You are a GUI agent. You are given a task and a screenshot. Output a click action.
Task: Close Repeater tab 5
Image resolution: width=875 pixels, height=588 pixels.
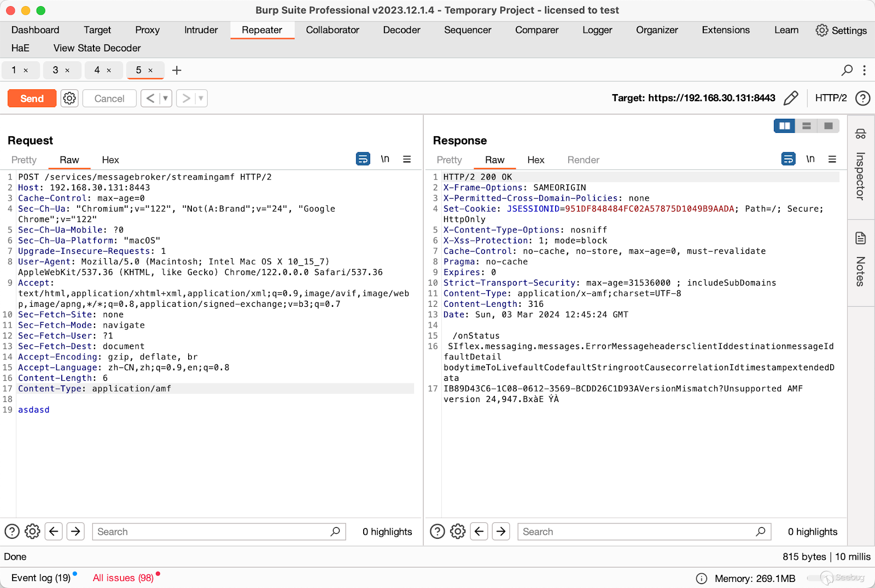tap(150, 71)
